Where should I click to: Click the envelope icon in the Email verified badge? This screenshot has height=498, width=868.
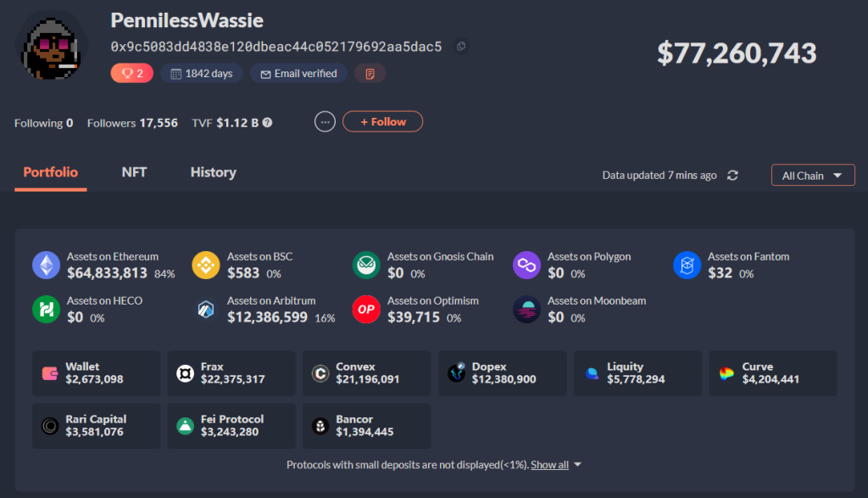coord(265,74)
